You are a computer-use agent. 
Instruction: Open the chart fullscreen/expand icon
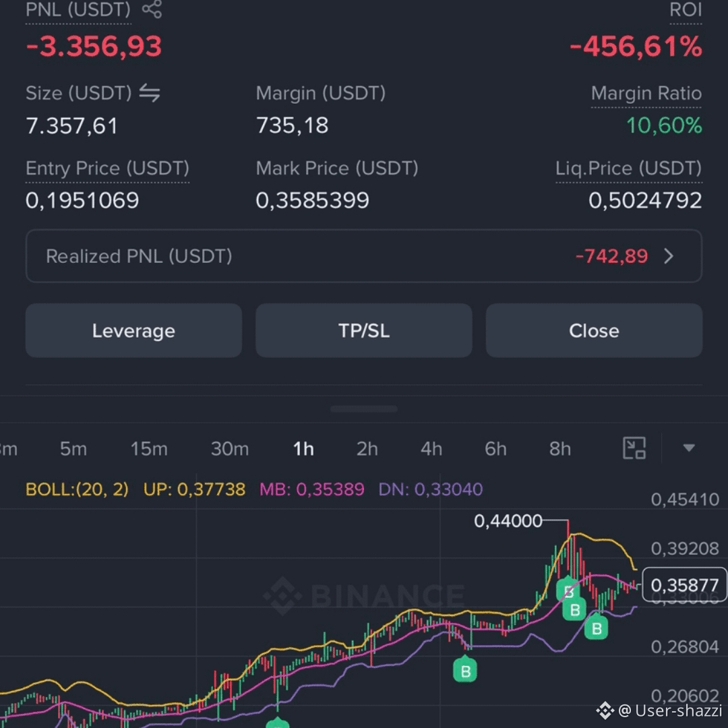pos(634,448)
